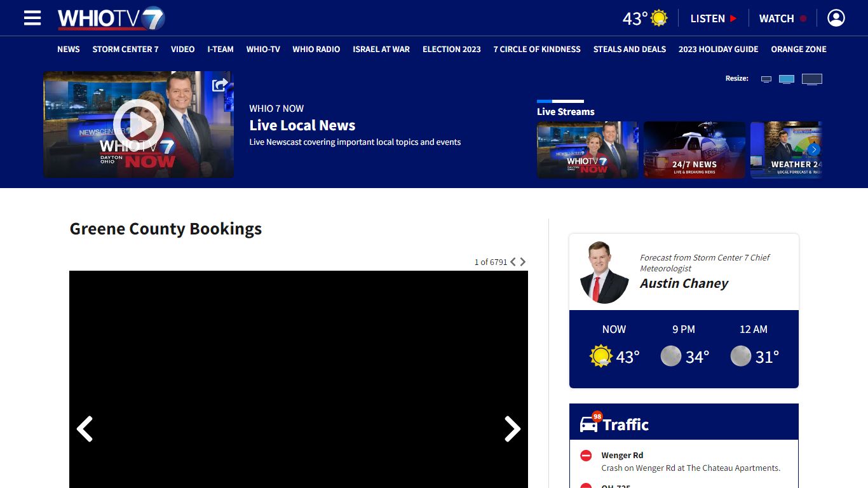Open the hamburger main menu
The height and width of the screenshot is (488, 868).
[x=32, y=18]
